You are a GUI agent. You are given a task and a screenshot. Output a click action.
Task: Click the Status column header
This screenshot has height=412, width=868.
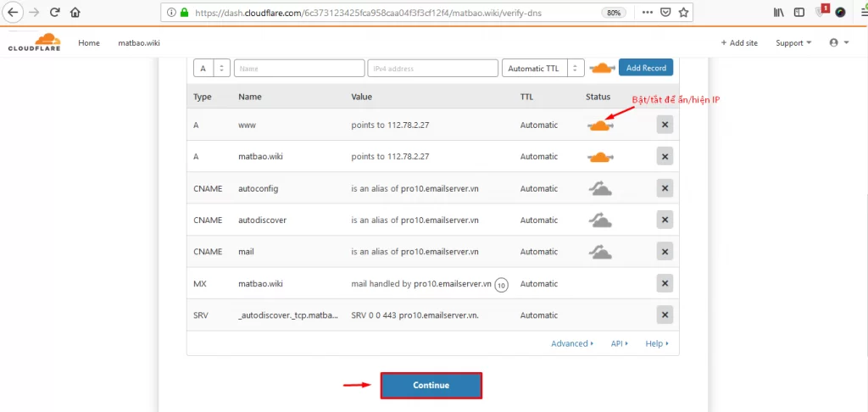click(598, 97)
